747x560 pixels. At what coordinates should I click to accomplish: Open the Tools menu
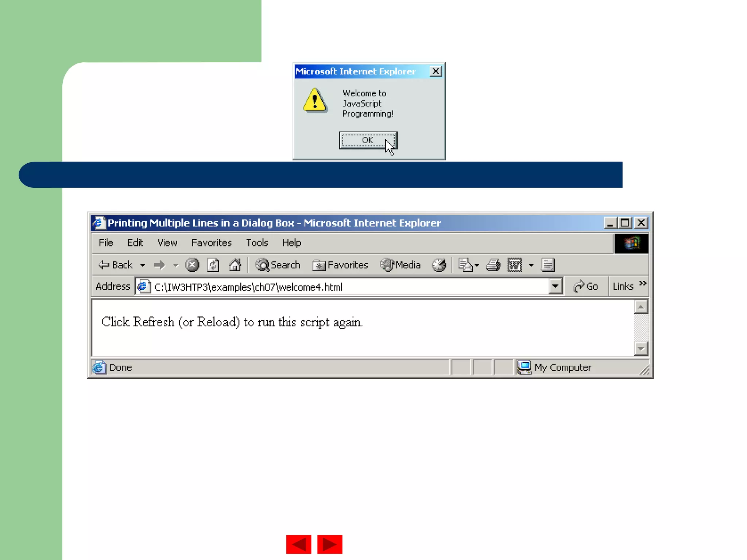pyautogui.click(x=257, y=243)
